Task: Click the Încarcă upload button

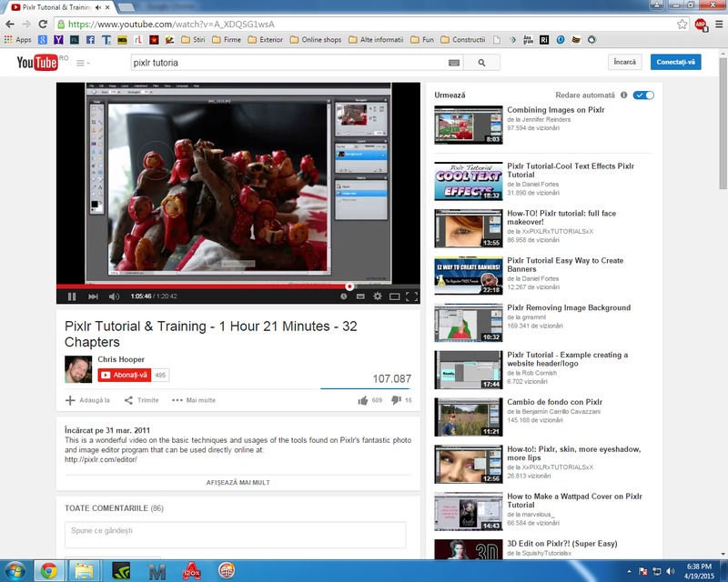Action: [625, 62]
